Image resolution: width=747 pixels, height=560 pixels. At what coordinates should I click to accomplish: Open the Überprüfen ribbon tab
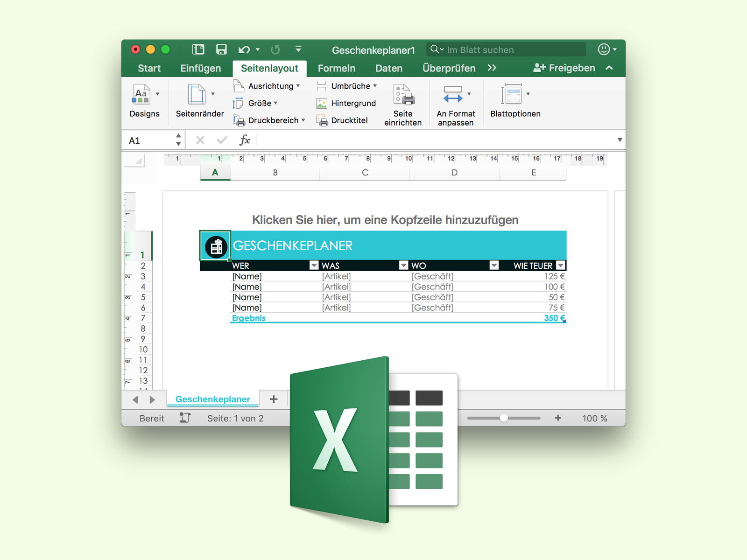[x=449, y=68]
